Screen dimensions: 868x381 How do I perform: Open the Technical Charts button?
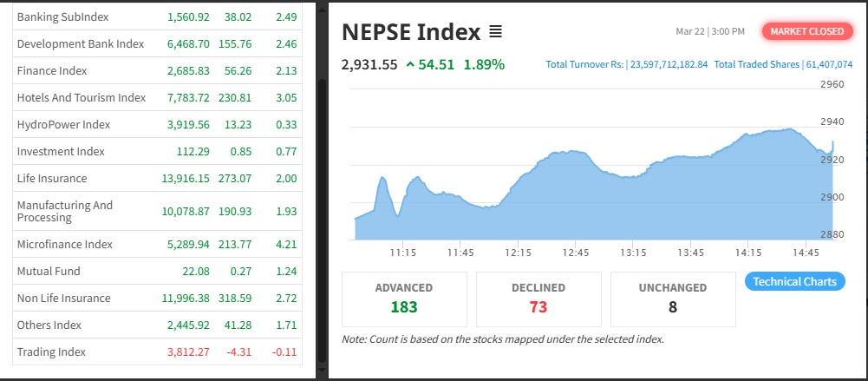[x=794, y=281]
